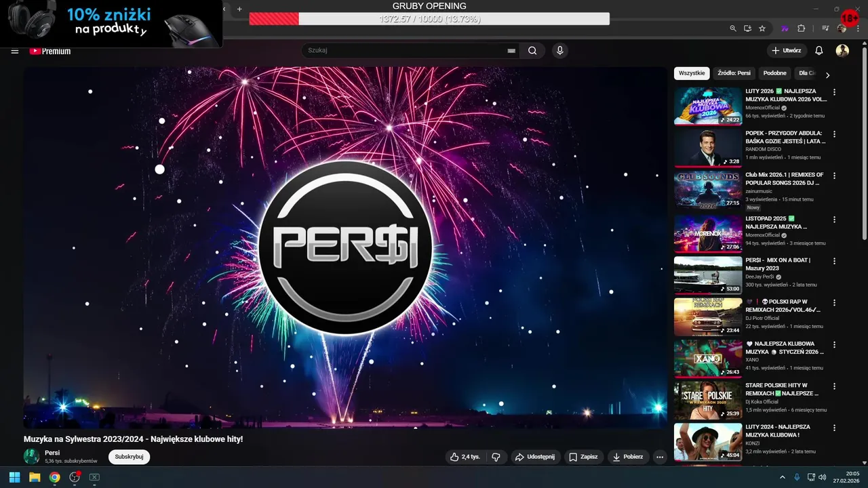Viewport: 868px width, 488px height.
Task: Open options for POPEK Przygody Abdula video
Action: coord(835,134)
